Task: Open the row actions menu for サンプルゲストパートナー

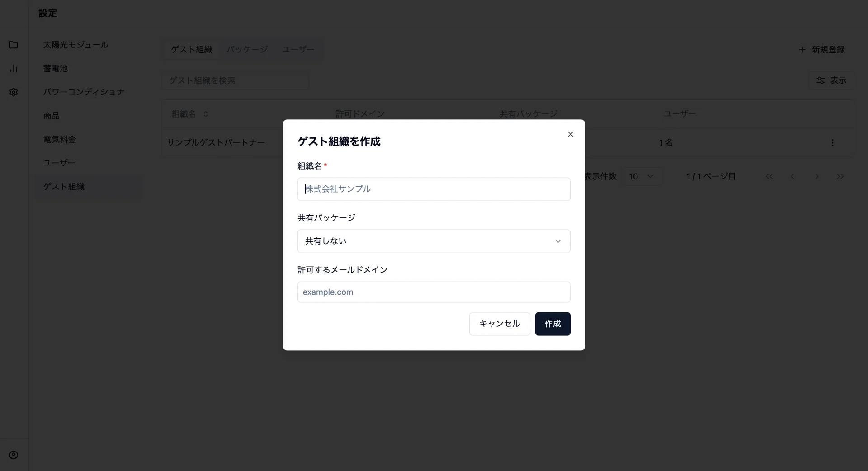Action: [x=832, y=143]
